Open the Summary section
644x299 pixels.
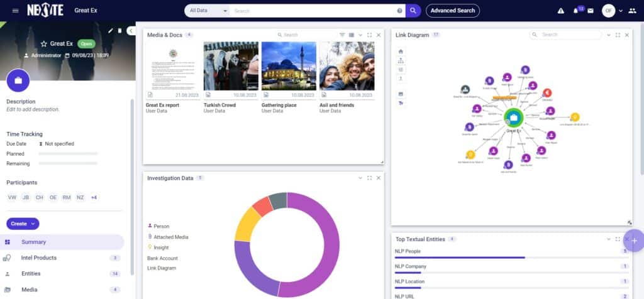[x=62, y=242]
